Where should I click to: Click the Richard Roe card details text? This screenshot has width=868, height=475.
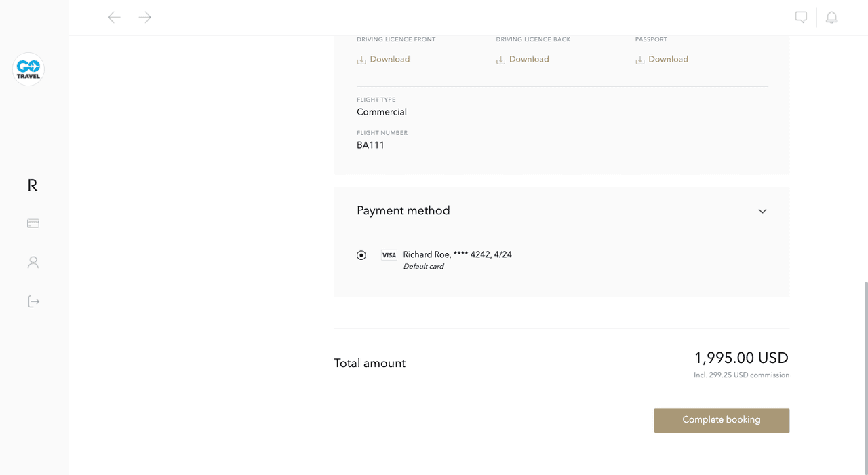click(x=457, y=254)
